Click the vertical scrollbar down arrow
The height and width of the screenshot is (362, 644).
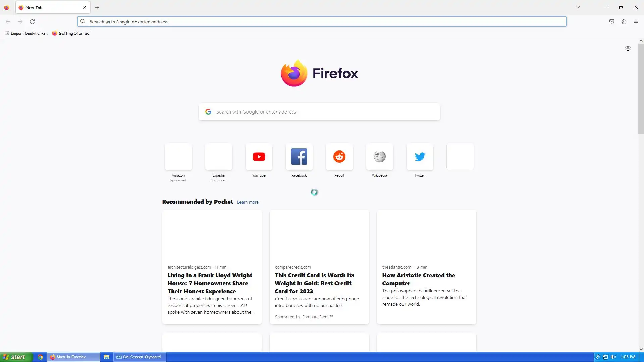pos(641,349)
